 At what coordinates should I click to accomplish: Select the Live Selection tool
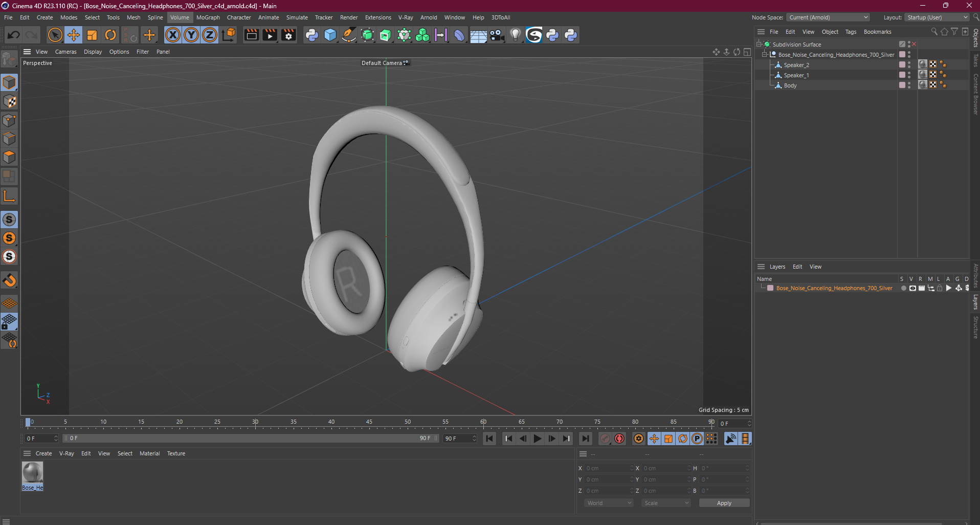click(55, 35)
